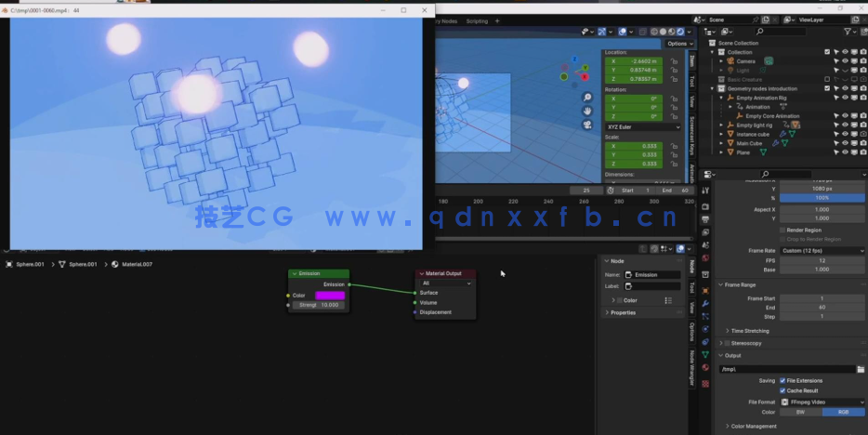Open the viewport Options button
The height and width of the screenshot is (435, 868).
pos(679,44)
